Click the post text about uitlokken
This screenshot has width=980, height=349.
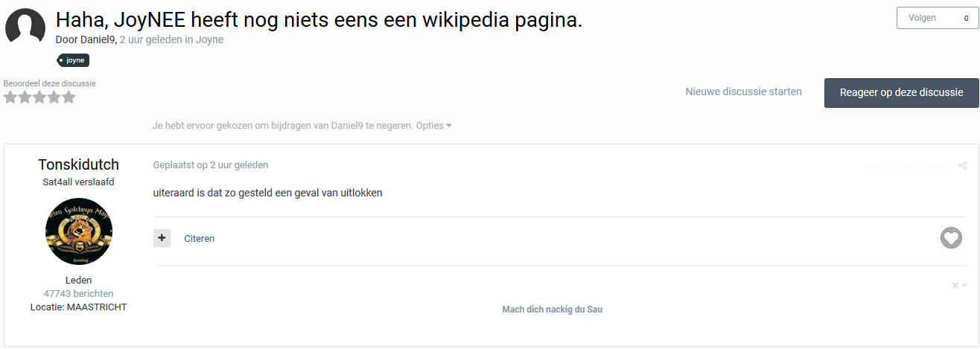[267, 193]
